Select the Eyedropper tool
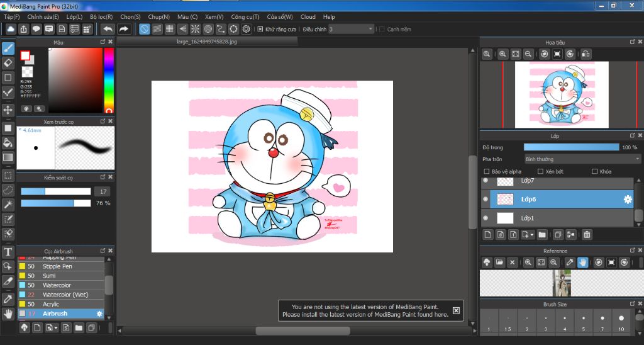The width and height of the screenshot is (644, 345). (x=8, y=299)
